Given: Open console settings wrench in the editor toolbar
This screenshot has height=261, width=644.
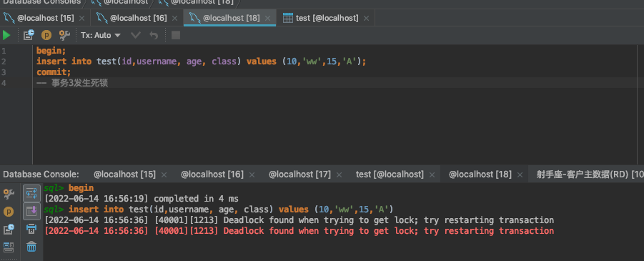Looking at the screenshot, I should coord(64,35).
